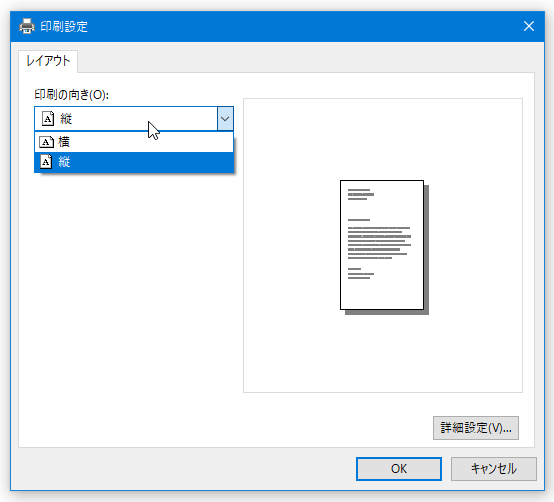Click the portrait page icon in highlighted row
The image size is (554, 502).
(x=46, y=162)
